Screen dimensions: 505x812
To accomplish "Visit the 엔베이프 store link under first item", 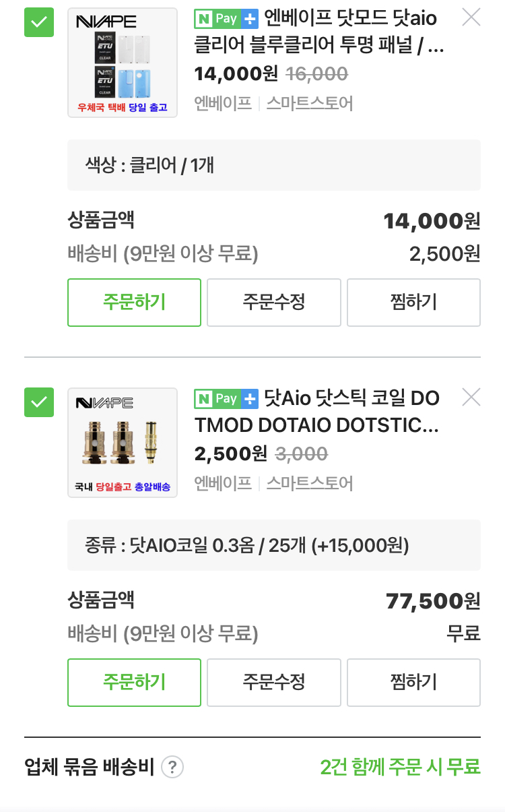I will click(x=222, y=103).
